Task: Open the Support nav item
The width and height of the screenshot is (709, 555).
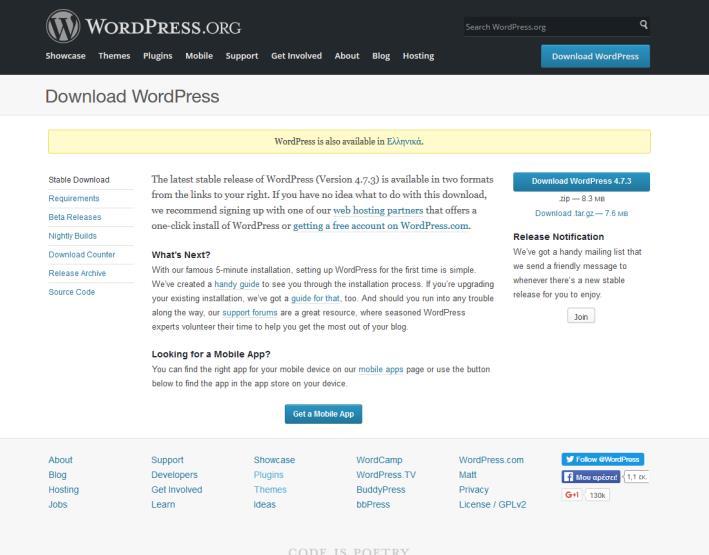Action: [x=242, y=56]
